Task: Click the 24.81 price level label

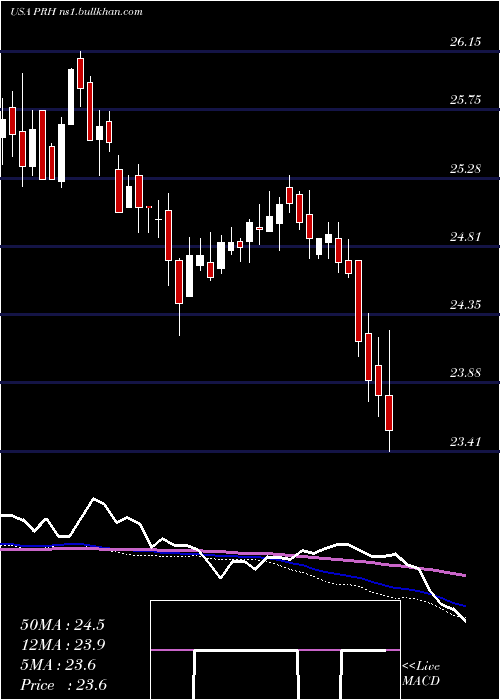Action: (465, 237)
